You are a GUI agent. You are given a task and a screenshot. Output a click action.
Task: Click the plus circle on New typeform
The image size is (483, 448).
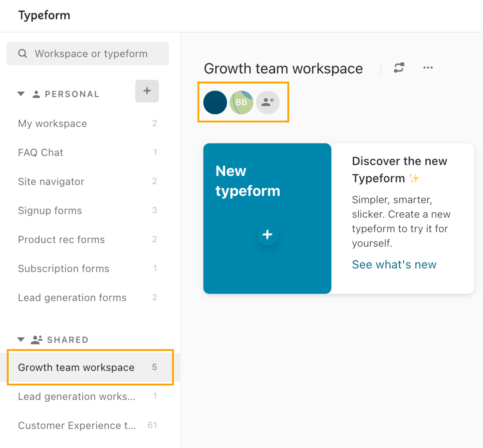click(267, 235)
